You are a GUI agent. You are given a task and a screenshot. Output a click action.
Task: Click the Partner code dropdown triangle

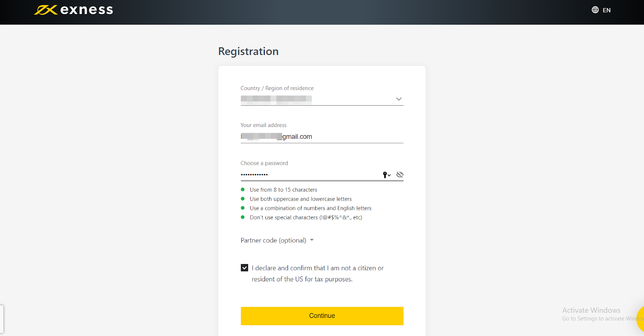tap(312, 240)
